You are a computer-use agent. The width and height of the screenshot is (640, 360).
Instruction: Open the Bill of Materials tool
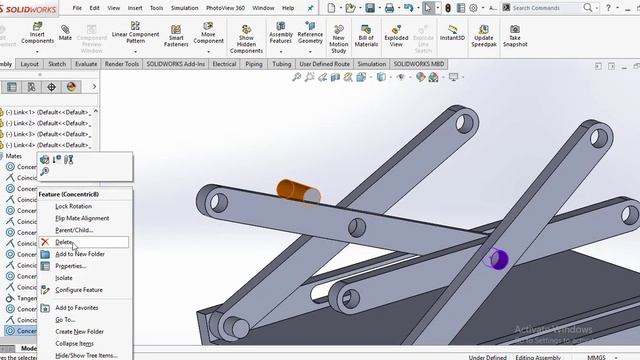pos(366,36)
